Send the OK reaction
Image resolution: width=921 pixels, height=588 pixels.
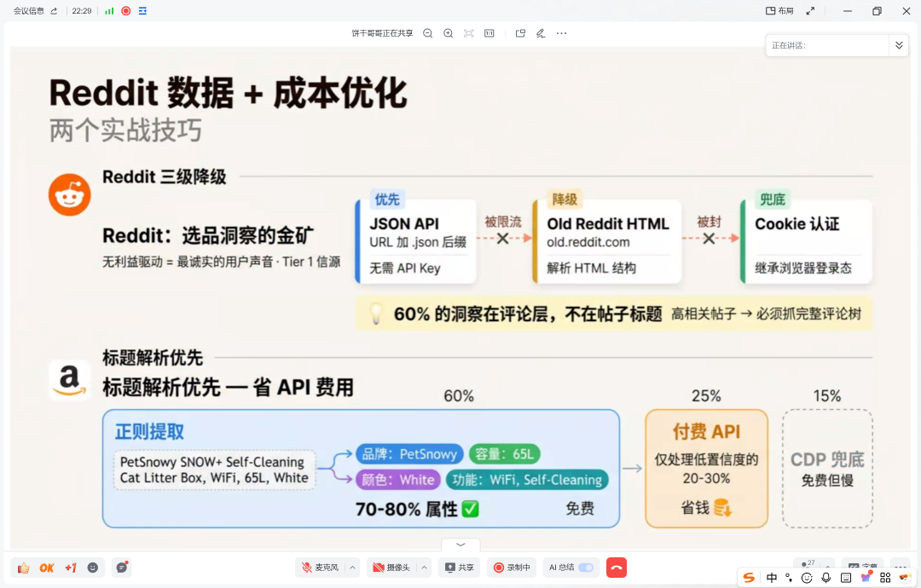point(47,568)
